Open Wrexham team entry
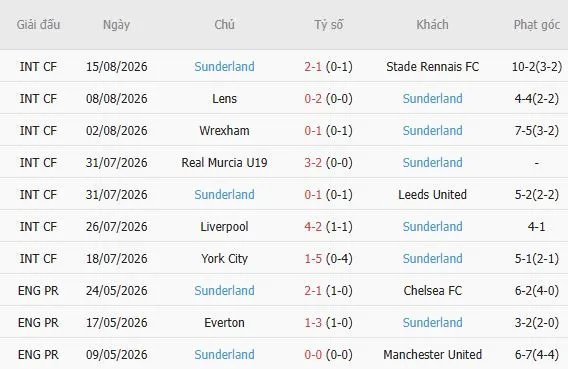The height and width of the screenshot is (369, 568). 224,130
